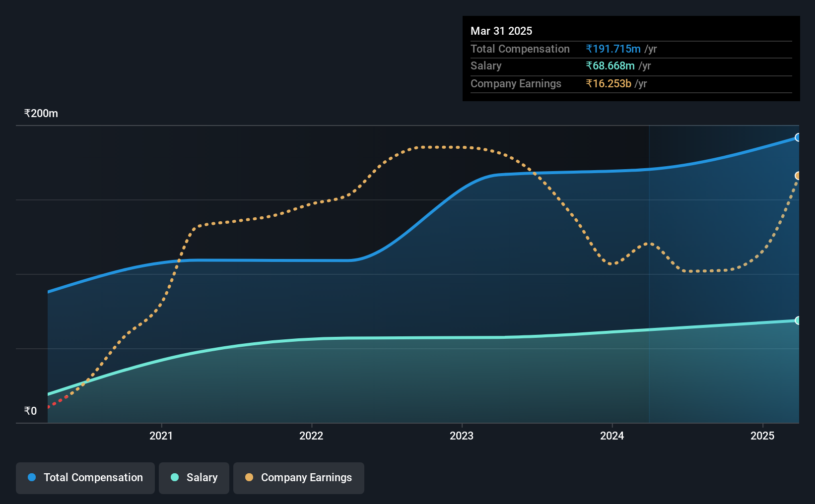815x504 pixels.
Task: Toggle the Salary legend button
Action: [194, 478]
